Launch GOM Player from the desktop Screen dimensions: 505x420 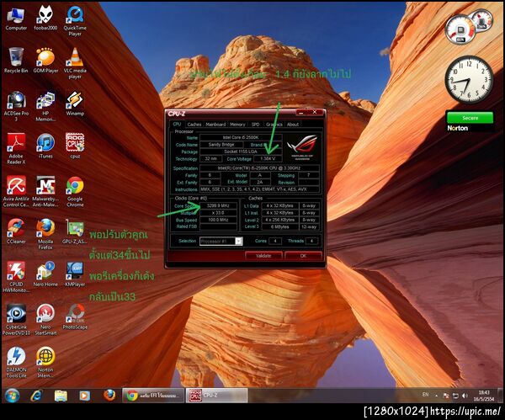coord(45,61)
